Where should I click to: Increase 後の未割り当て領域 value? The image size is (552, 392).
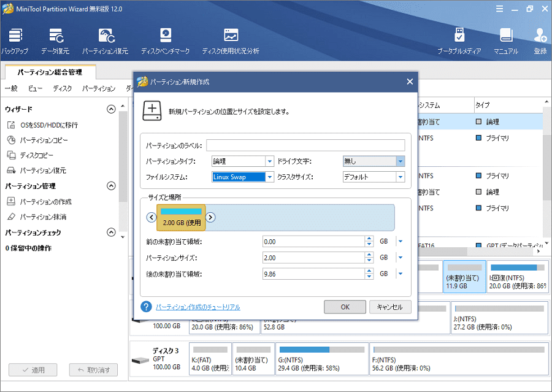[369, 271]
